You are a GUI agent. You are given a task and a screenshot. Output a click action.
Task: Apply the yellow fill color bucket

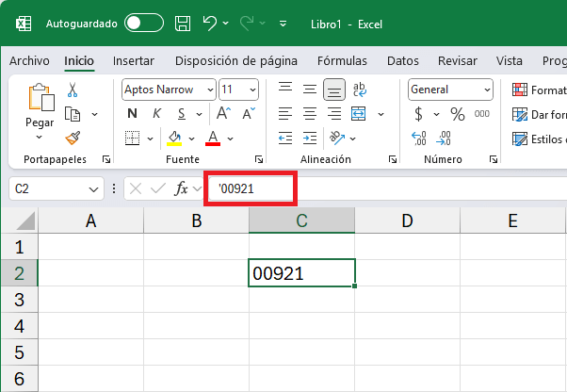[174, 139]
